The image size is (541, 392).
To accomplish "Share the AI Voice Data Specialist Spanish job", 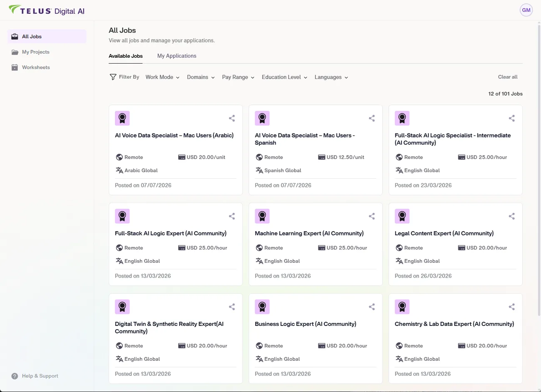I will coord(372,118).
